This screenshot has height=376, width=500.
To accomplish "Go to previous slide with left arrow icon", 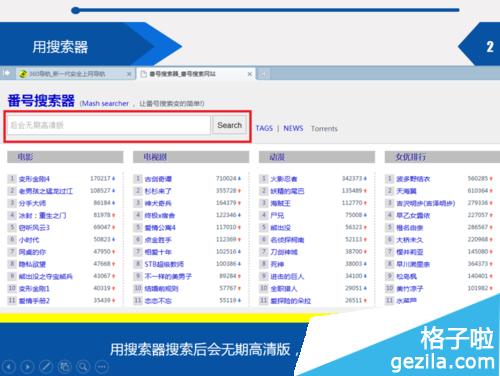I will coord(9,367).
